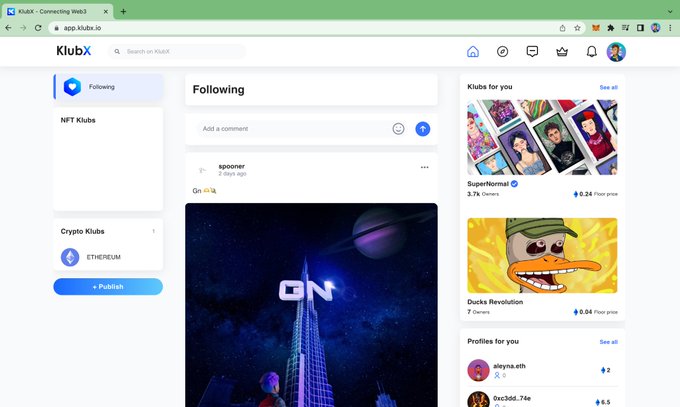Click the Publish button
Image resolution: width=680 pixels, height=407 pixels.
pos(108,287)
